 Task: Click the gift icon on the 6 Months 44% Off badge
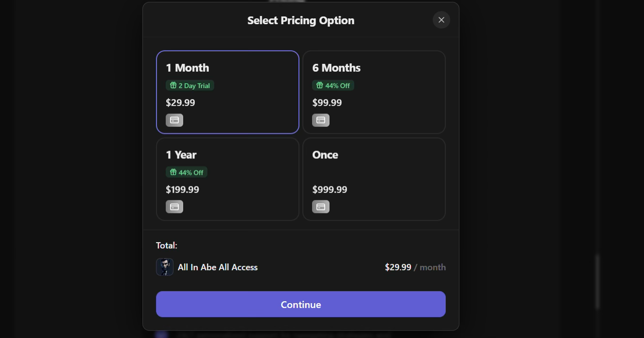pos(319,85)
